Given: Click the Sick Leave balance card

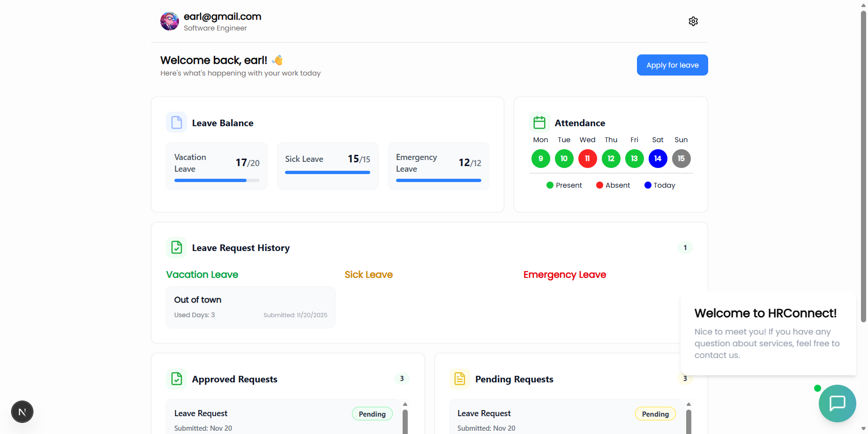Looking at the screenshot, I should pos(327,166).
